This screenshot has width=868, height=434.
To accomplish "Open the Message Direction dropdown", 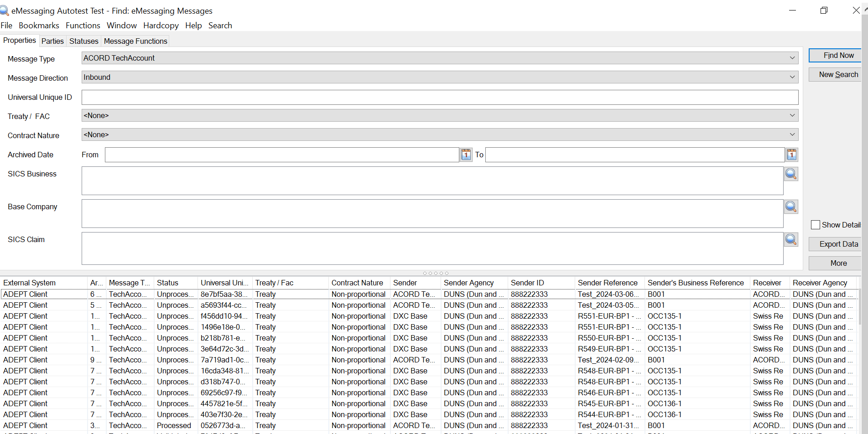I will (792, 77).
